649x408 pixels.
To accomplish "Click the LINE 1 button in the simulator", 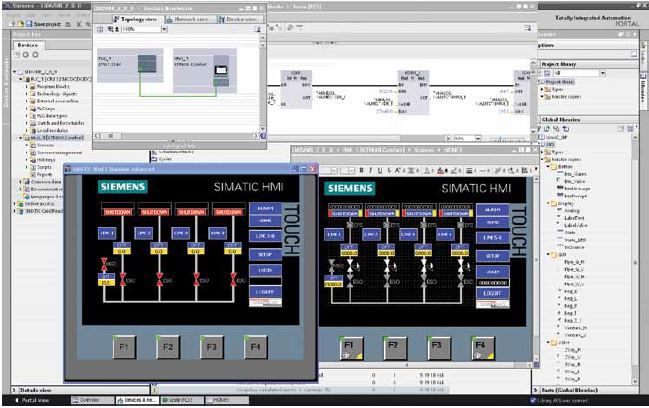I will [107, 233].
